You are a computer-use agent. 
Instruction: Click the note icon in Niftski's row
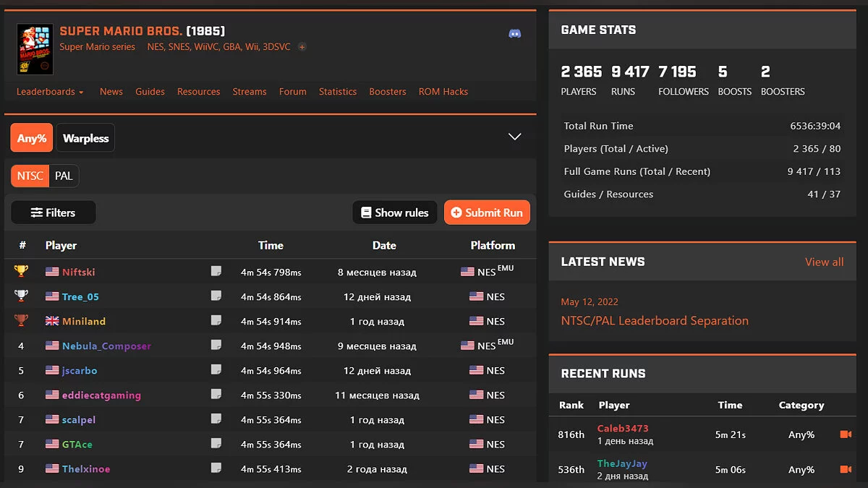pyautogui.click(x=216, y=271)
